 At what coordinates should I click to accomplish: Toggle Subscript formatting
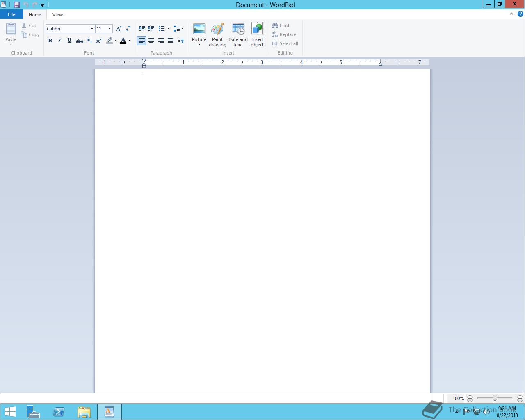pyautogui.click(x=89, y=41)
